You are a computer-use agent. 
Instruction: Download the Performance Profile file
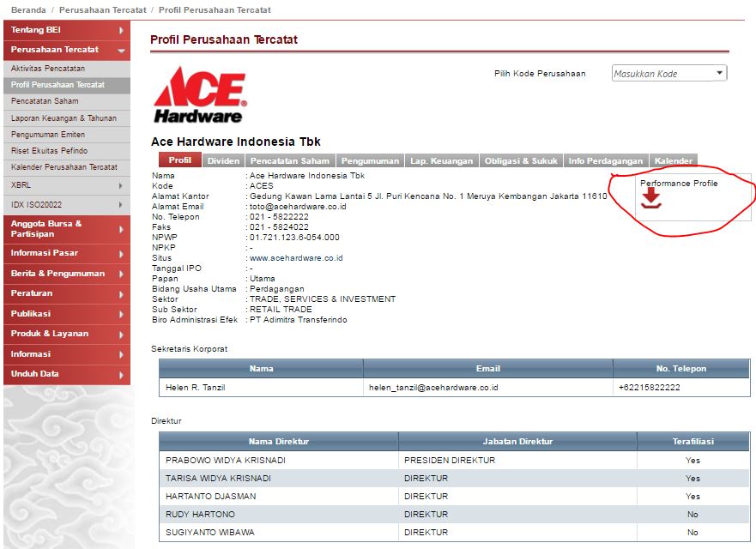(651, 198)
